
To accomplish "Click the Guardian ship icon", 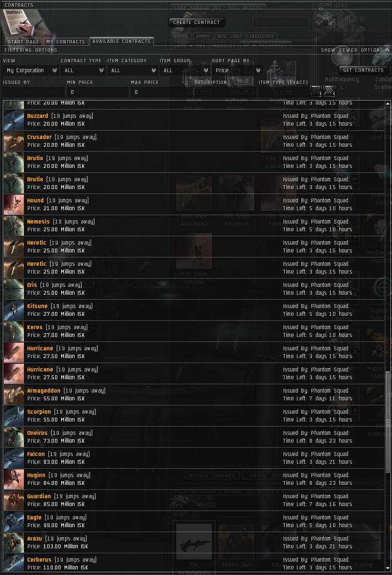I will pos(14,500).
